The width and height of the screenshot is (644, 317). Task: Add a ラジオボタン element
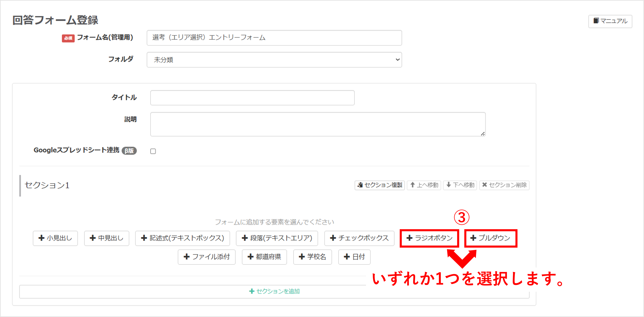[x=429, y=238]
